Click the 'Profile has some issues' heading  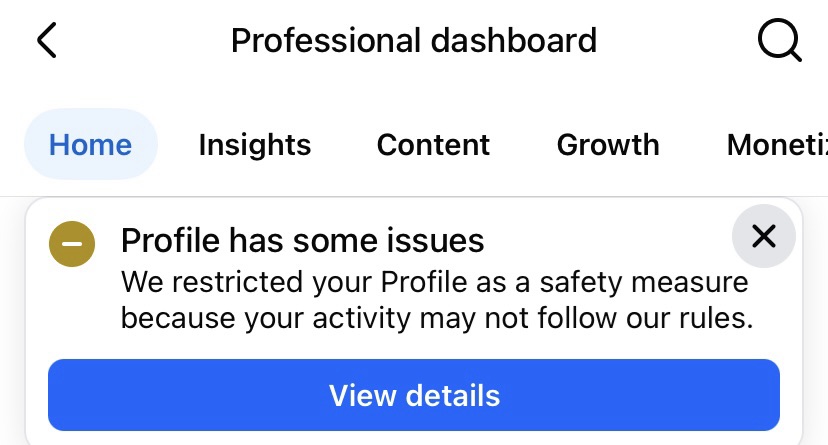302,240
